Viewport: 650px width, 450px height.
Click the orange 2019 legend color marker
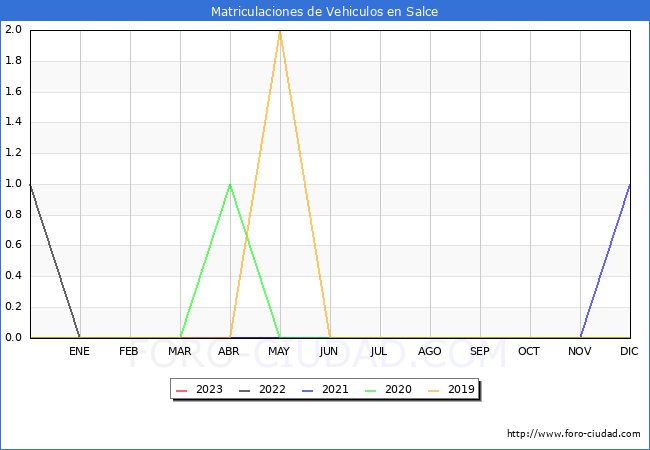point(434,390)
